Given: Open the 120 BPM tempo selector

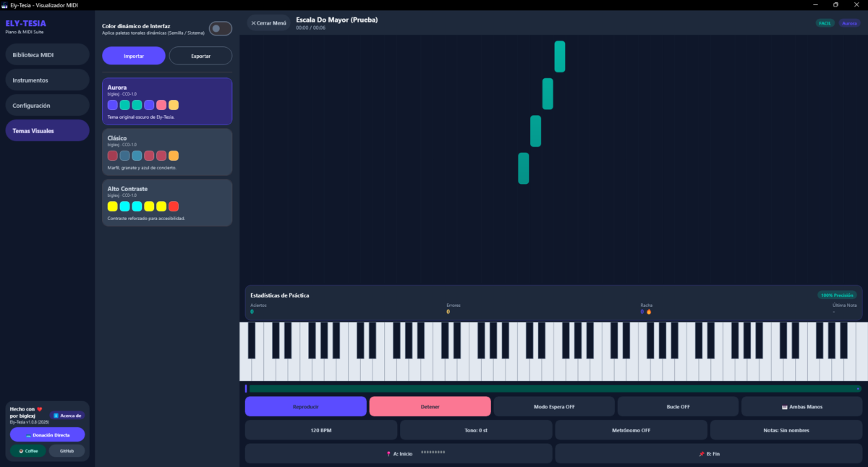Looking at the screenshot, I should 321,430.
